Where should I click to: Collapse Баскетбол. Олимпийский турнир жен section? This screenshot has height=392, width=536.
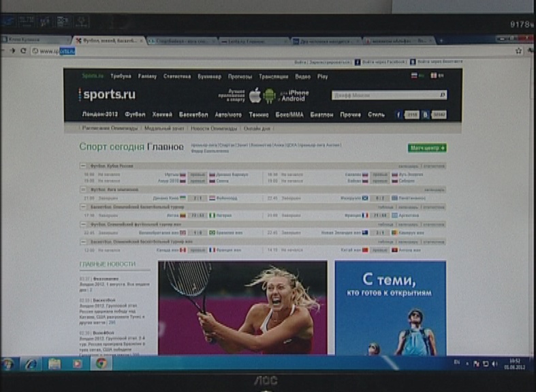pyautogui.click(x=83, y=242)
